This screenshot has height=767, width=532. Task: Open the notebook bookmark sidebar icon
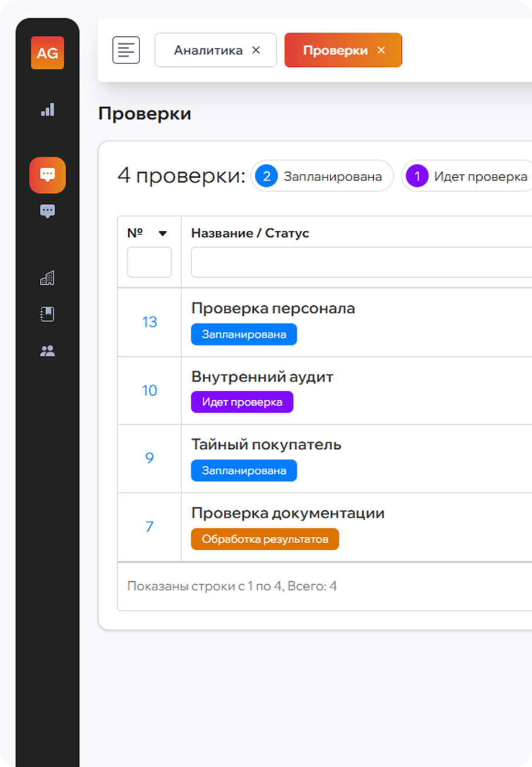[47, 315]
